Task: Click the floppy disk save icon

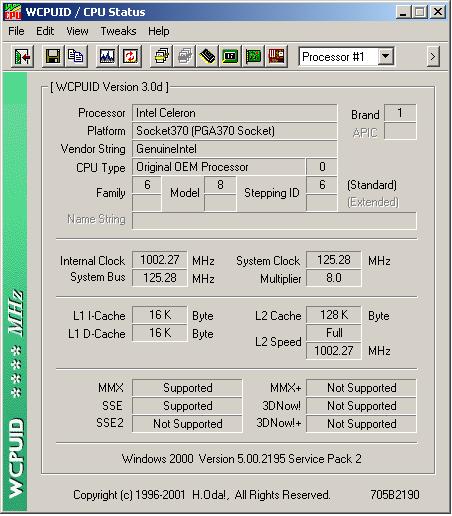Action: (53, 57)
